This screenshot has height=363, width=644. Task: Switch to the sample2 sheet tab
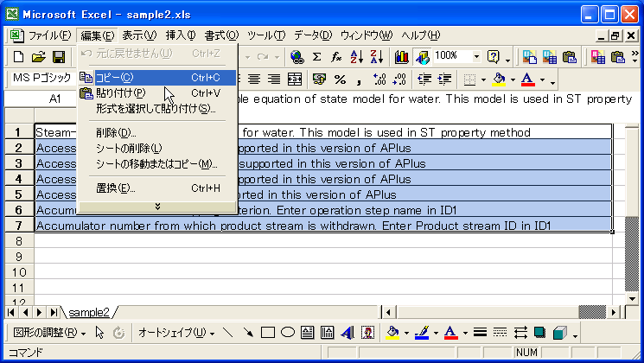[x=89, y=313]
